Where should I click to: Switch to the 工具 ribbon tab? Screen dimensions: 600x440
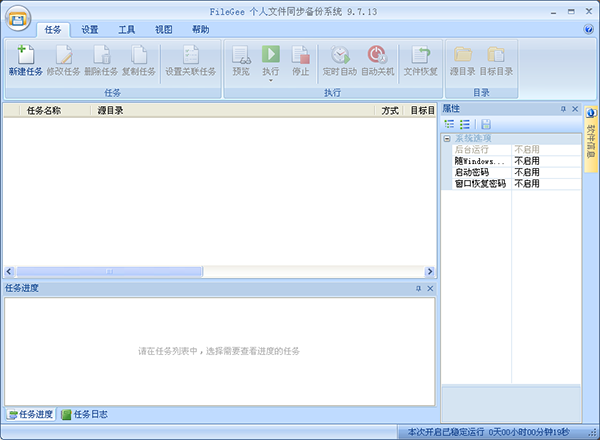click(x=127, y=29)
